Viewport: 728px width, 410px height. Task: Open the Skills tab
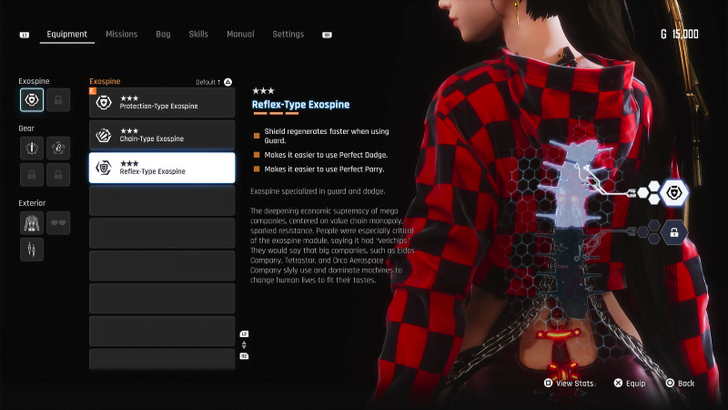198,34
